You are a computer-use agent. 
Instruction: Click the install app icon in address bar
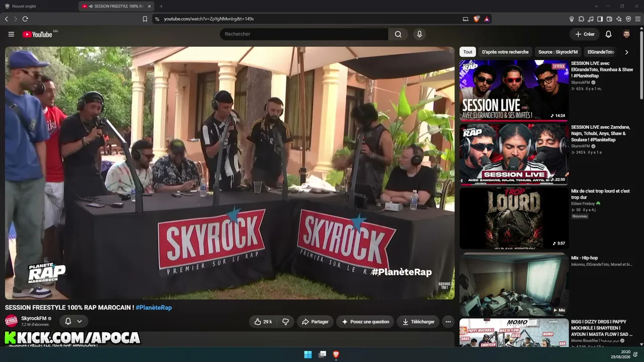[x=465, y=19]
